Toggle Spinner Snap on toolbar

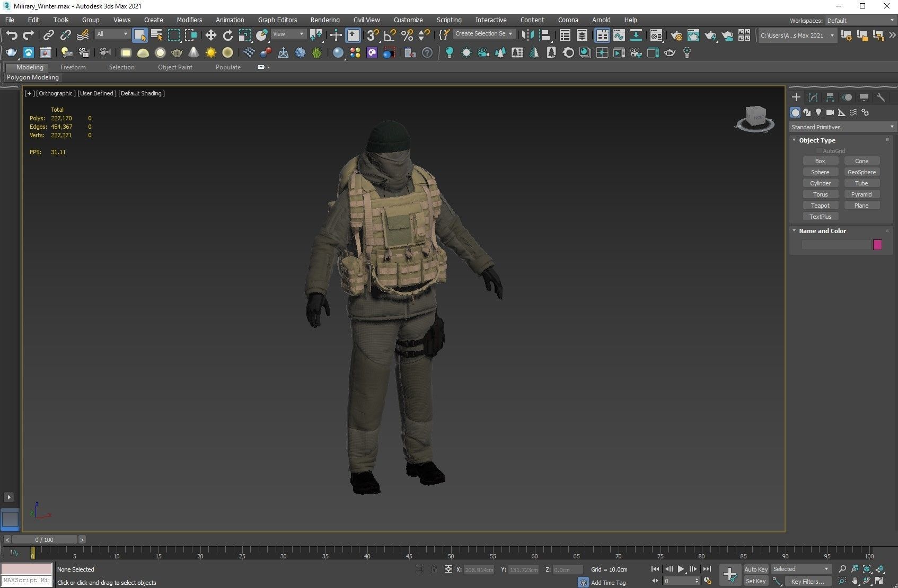[x=424, y=35]
